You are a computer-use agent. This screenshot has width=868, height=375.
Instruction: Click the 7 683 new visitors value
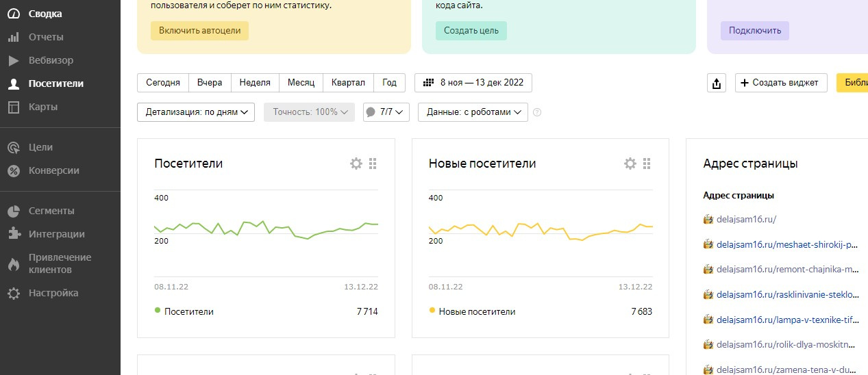click(x=641, y=311)
